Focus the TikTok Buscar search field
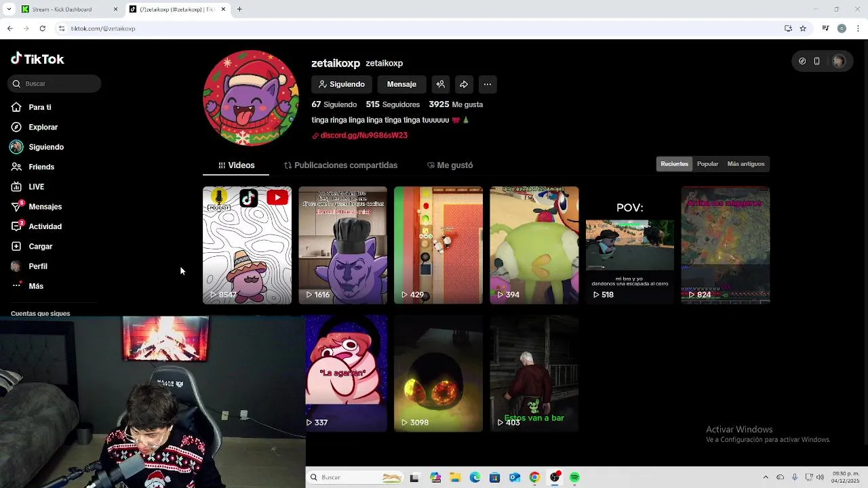868x488 pixels. (55, 83)
